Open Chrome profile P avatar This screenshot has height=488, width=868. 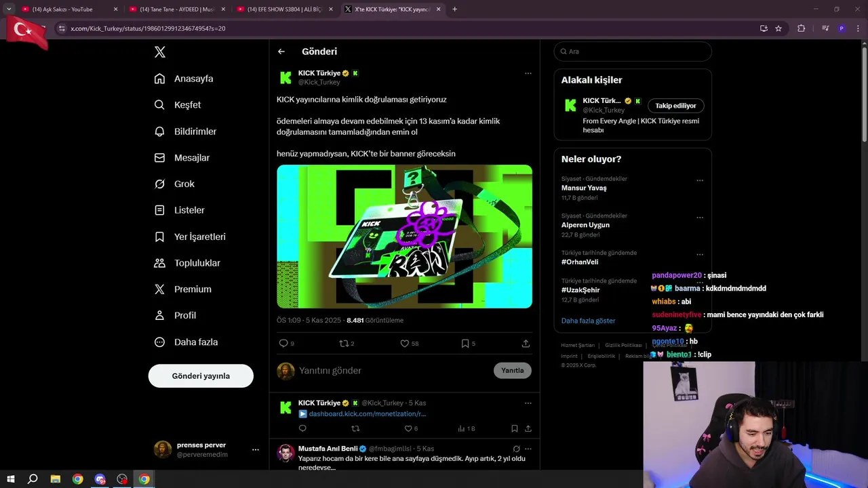coord(842,28)
